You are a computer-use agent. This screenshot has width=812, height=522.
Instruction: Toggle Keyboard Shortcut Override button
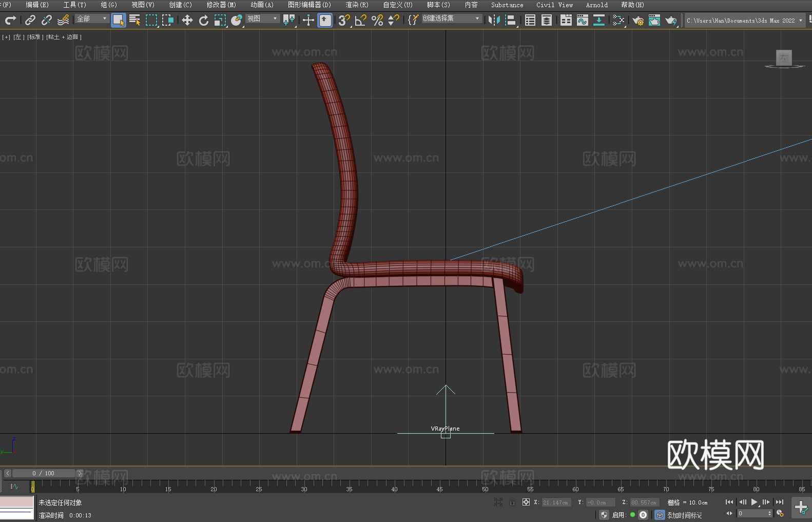(x=325, y=20)
